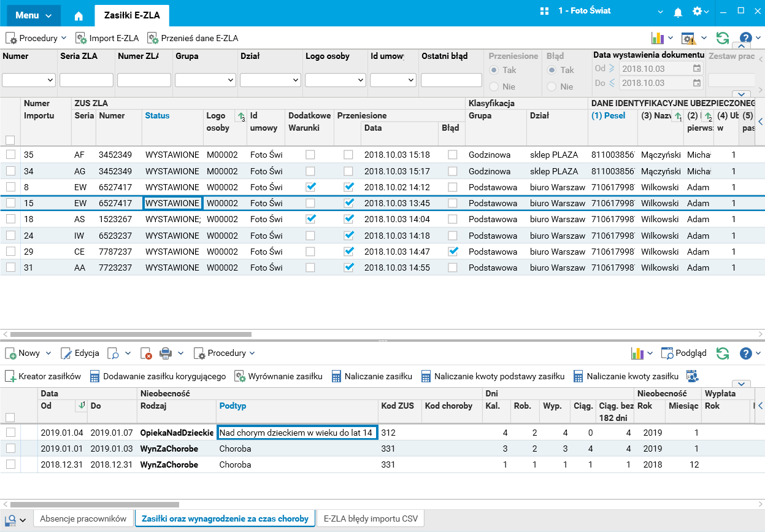The image size is (765, 532).
Task: Click the Kreator zasiłków icon
Action: coord(11,377)
